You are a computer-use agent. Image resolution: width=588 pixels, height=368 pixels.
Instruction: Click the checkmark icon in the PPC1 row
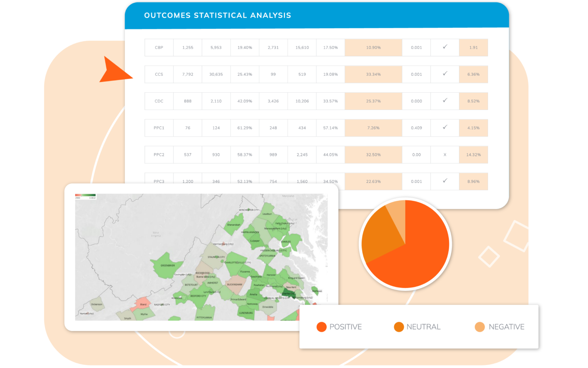click(444, 128)
